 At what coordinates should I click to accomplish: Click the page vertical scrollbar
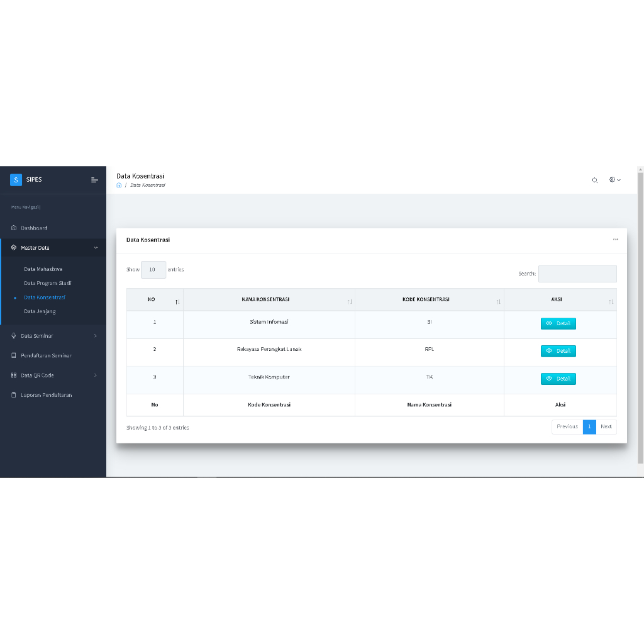click(x=640, y=318)
